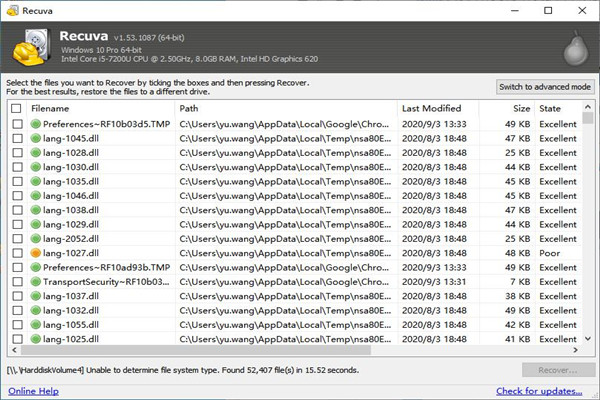Click green status dot for lang-1028.dll
This screenshot has height=400, width=600.
pyautogui.click(x=36, y=153)
